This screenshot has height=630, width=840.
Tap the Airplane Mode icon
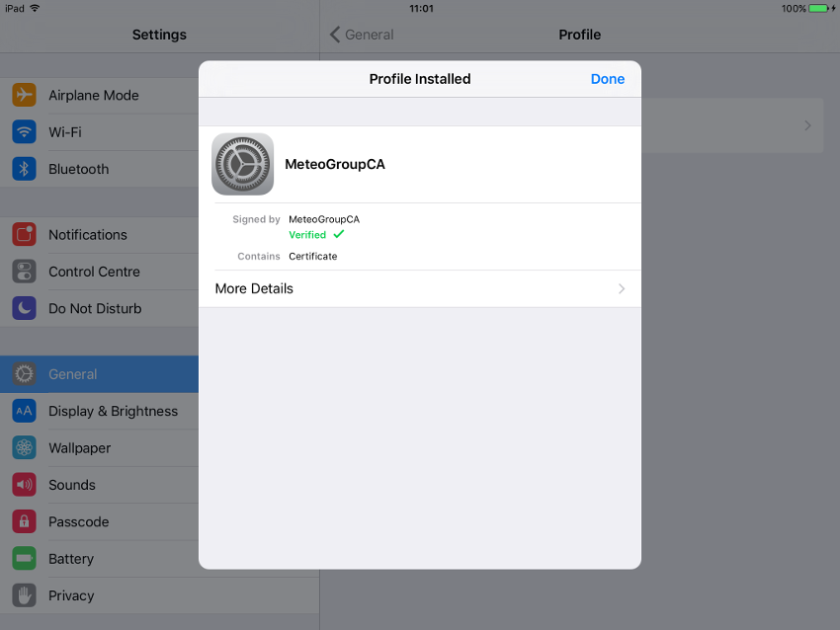pyautogui.click(x=25, y=95)
